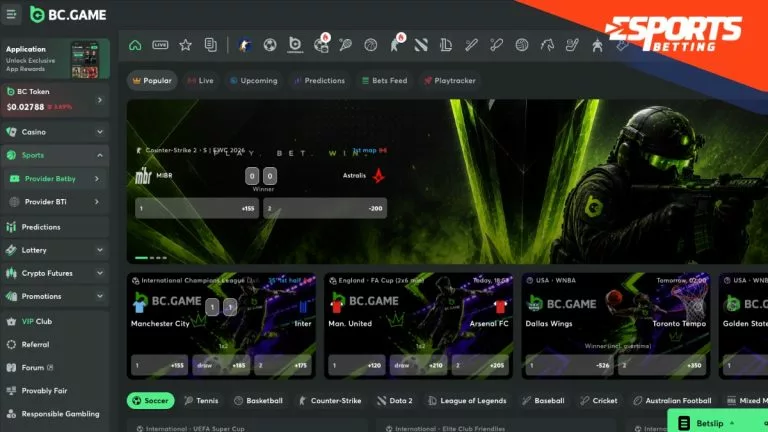768x432 pixels.
Task: Open the hamburger menu in header
Action: (11, 14)
